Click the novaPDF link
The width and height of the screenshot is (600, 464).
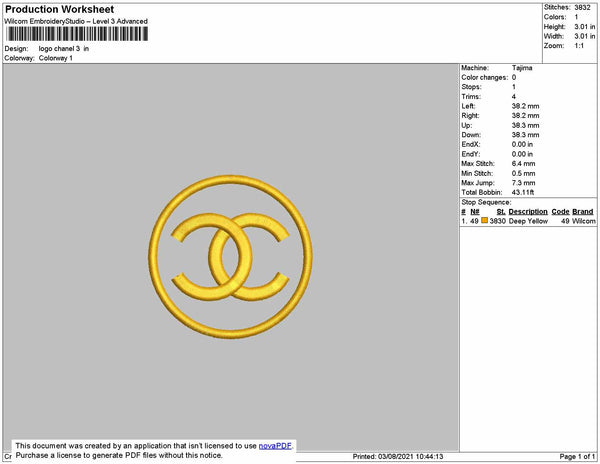point(275,446)
